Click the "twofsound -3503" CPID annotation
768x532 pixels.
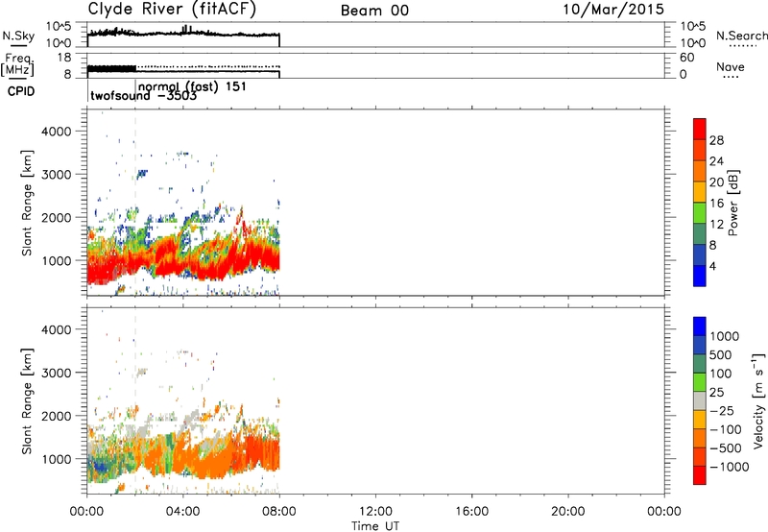click(x=144, y=96)
